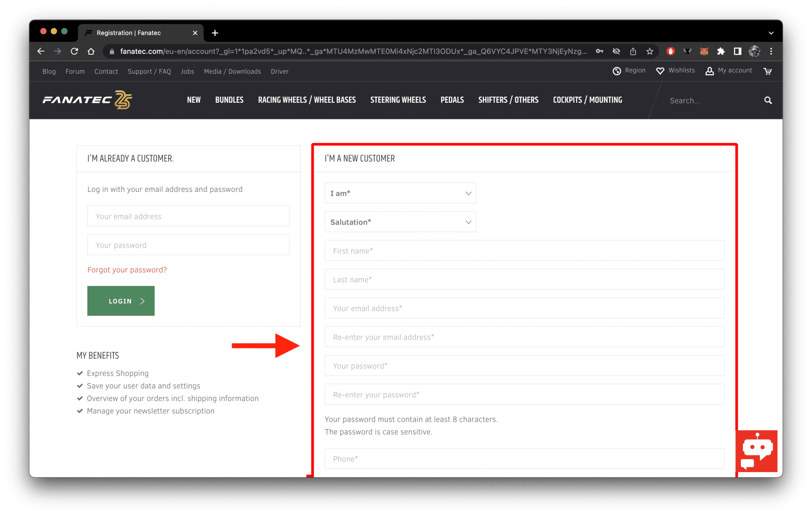Click the green LOGIN button
Image resolution: width=812 pixels, height=516 pixels.
[x=121, y=301]
